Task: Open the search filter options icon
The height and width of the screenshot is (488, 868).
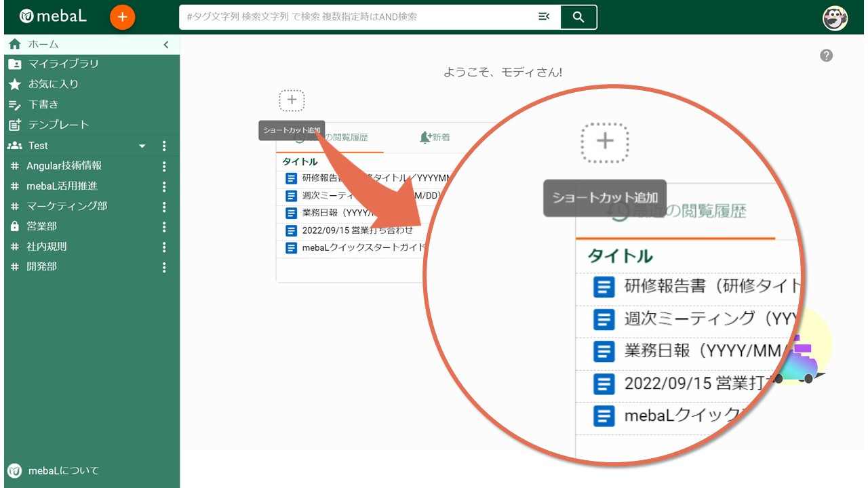Action: point(544,17)
